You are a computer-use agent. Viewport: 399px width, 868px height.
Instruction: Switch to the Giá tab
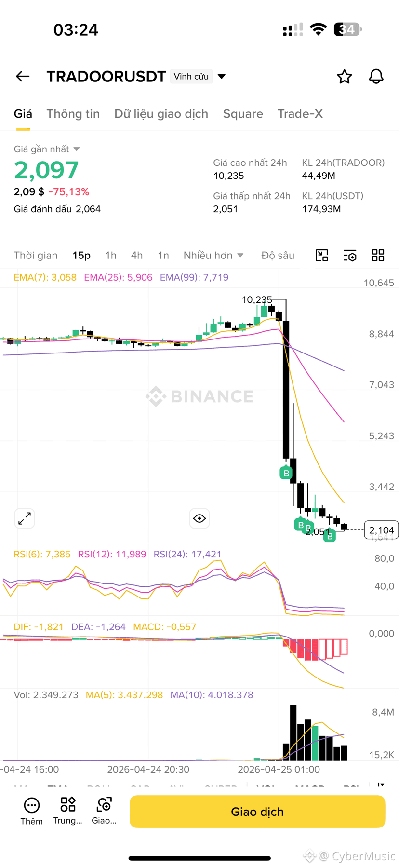pyautogui.click(x=23, y=114)
